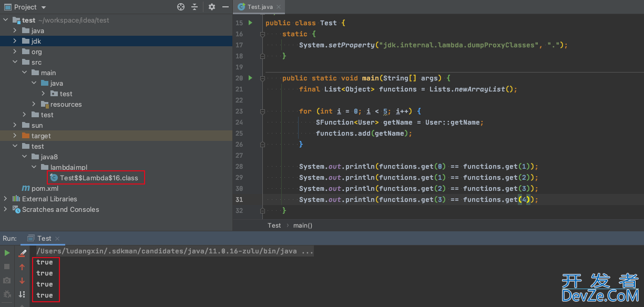Click the bug attach debugger icon in Run panel
This screenshot has width=644, height=307.
tap(7, 294)
